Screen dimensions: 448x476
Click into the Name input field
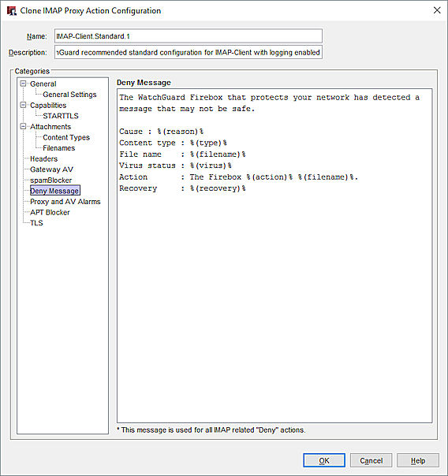[x=189, y=36]
